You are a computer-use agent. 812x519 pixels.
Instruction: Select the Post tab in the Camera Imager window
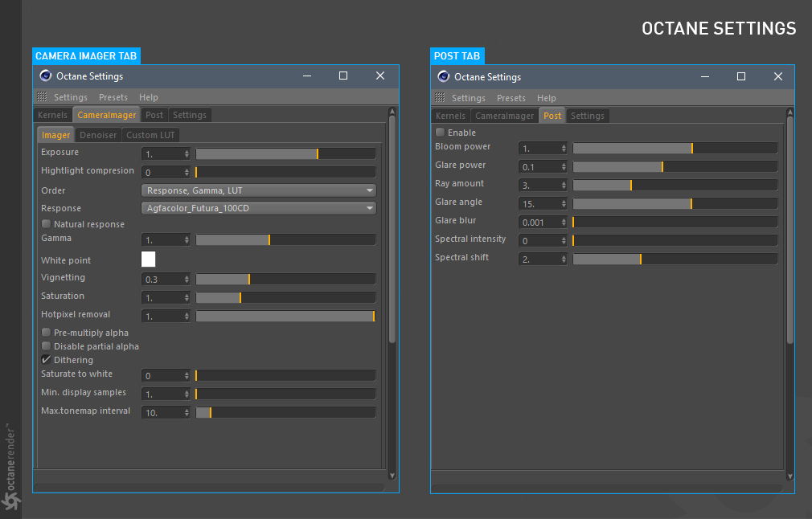coord(154,115)
